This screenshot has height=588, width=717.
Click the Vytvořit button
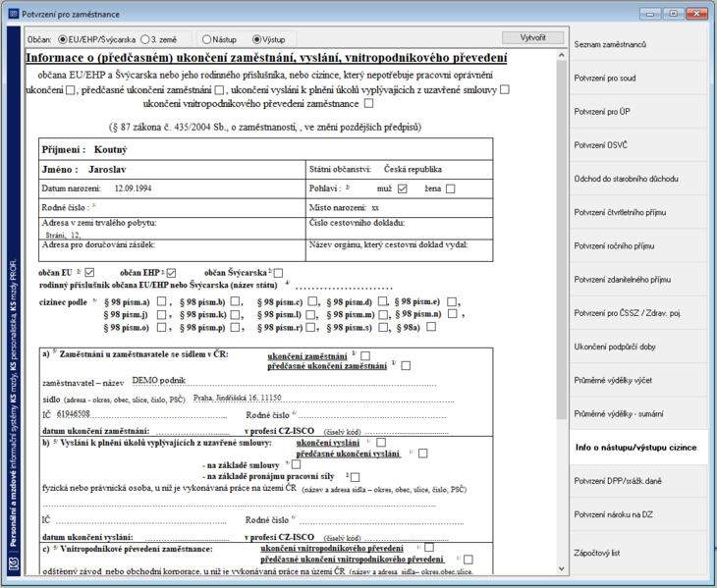(x=532, y=37)
